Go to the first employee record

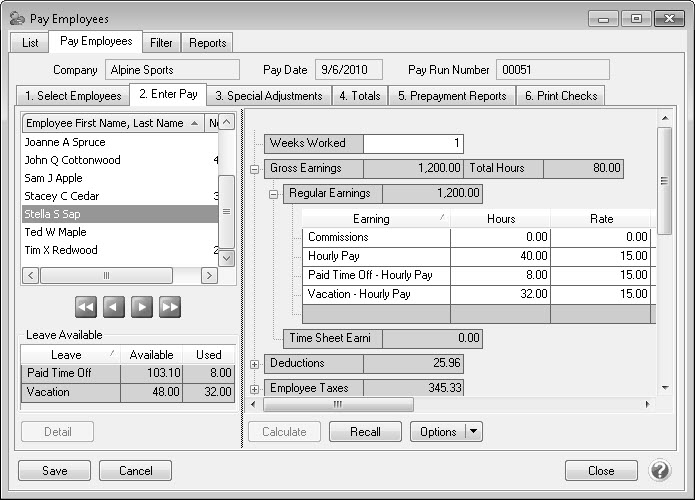[x=86, y=307]
